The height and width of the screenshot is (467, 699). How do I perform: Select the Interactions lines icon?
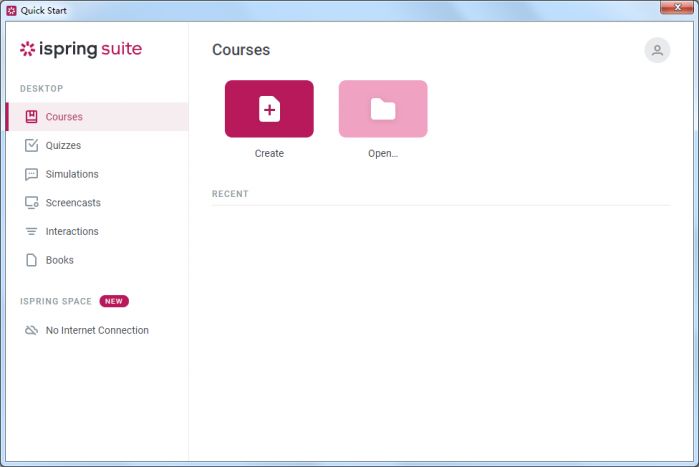(x=31, y=231)
